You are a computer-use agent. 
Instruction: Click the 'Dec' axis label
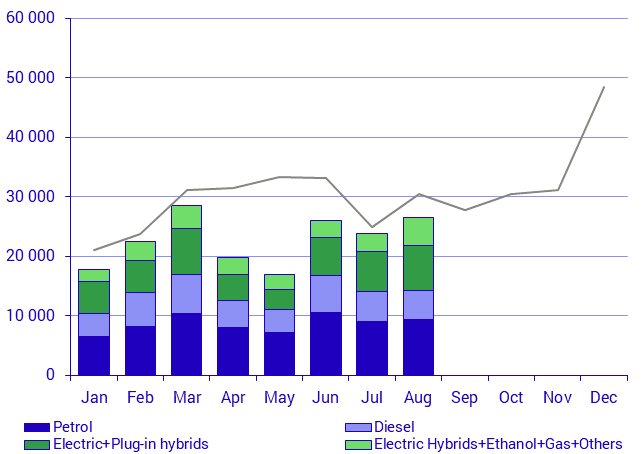tap(604, 397)
